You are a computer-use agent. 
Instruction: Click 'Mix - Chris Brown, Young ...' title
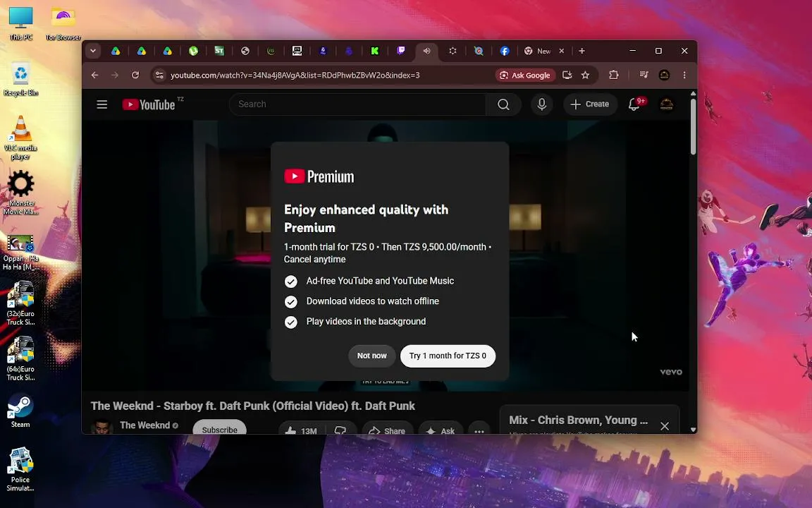pos(579,421)
